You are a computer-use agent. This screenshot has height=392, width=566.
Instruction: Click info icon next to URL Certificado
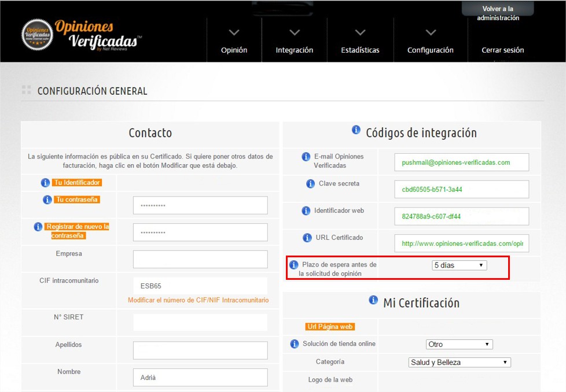[307, 238]
